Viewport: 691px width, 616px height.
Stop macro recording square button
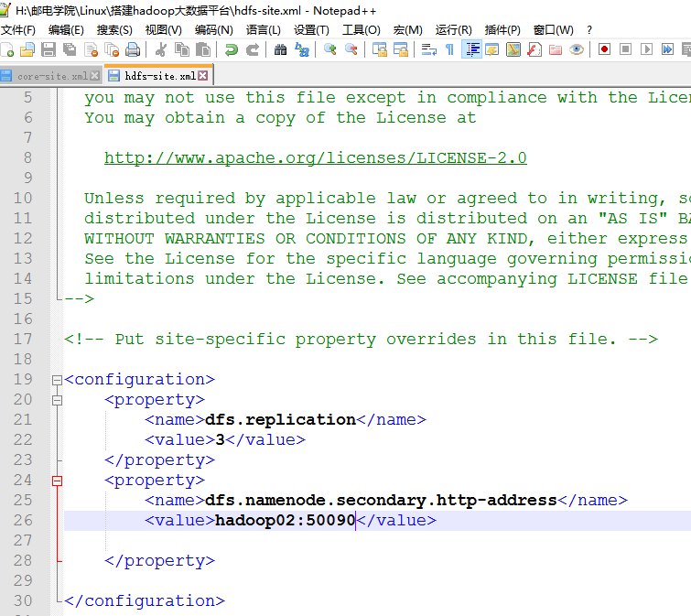(625, 49)
